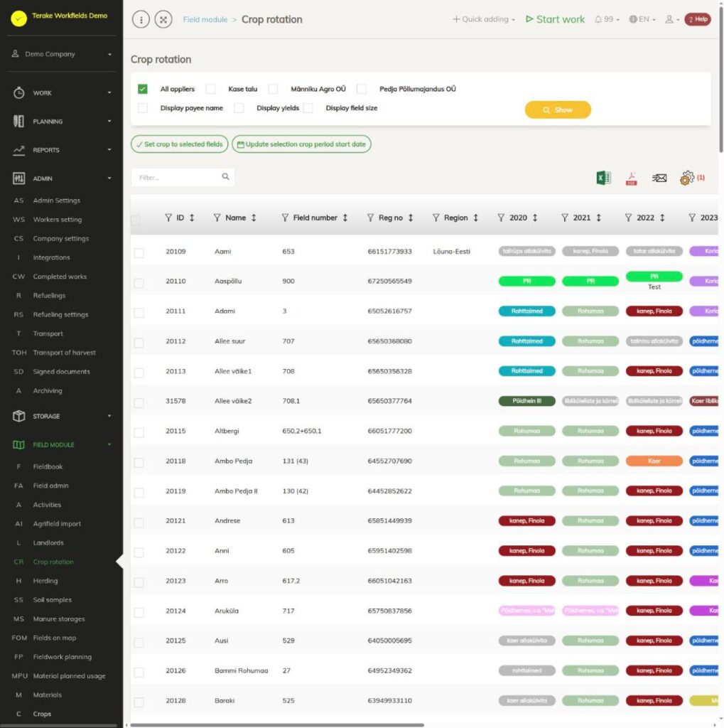Viewport: 724px width, 728px height.
Task: Click Ambo Pedja's orange Kaer crop tag
Action: pos(654,461)
